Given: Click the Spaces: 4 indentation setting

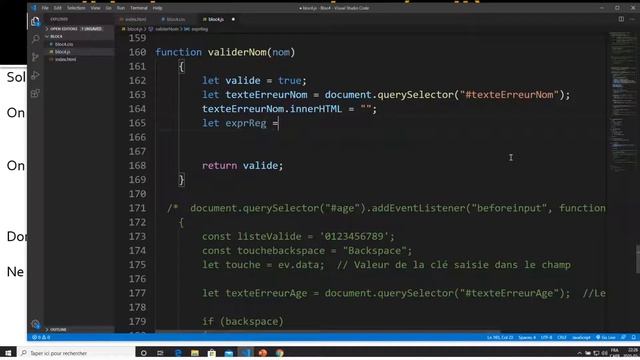Looking at the screenshot, I should (527, 338).
